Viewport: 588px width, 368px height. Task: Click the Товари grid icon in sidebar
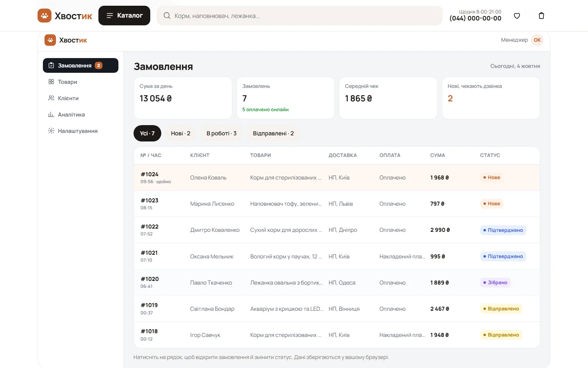(51, 82)
